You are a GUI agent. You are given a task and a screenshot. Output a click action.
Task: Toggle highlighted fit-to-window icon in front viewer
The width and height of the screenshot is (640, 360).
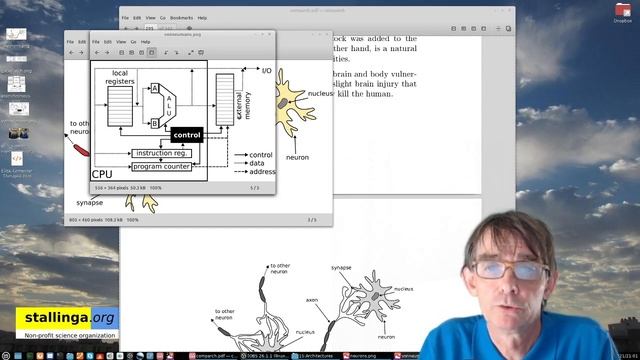click(151, 53)
